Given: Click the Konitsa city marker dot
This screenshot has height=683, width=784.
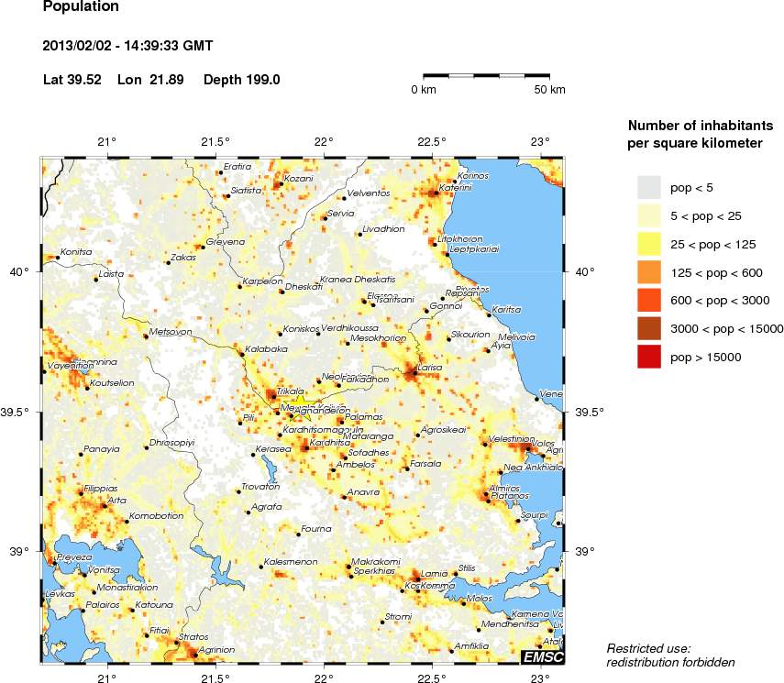Looking at the screenshot, I should coord(58,258).
